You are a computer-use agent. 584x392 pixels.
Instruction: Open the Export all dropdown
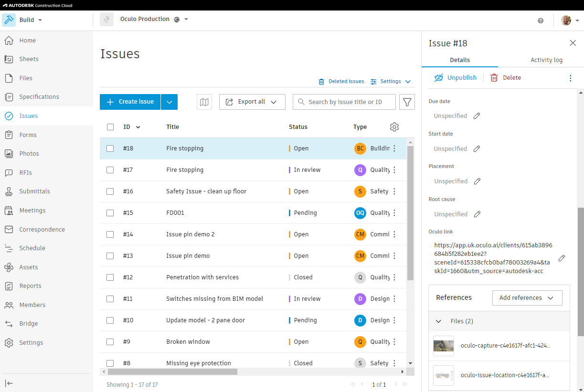point(252,102)
